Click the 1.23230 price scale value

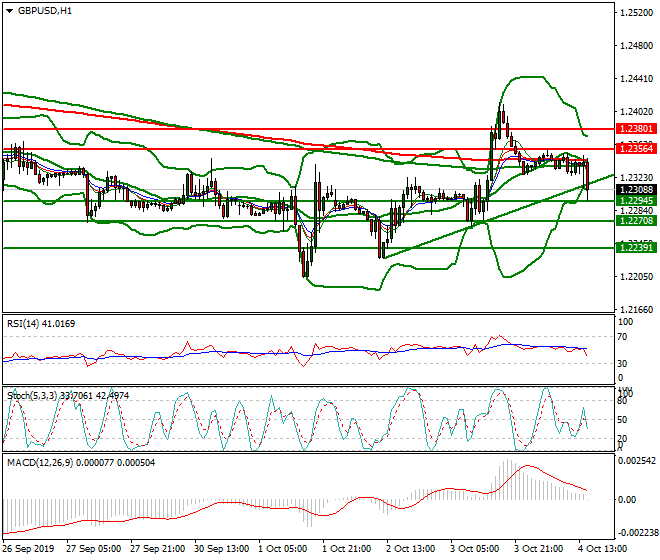[x=637, y=178]
